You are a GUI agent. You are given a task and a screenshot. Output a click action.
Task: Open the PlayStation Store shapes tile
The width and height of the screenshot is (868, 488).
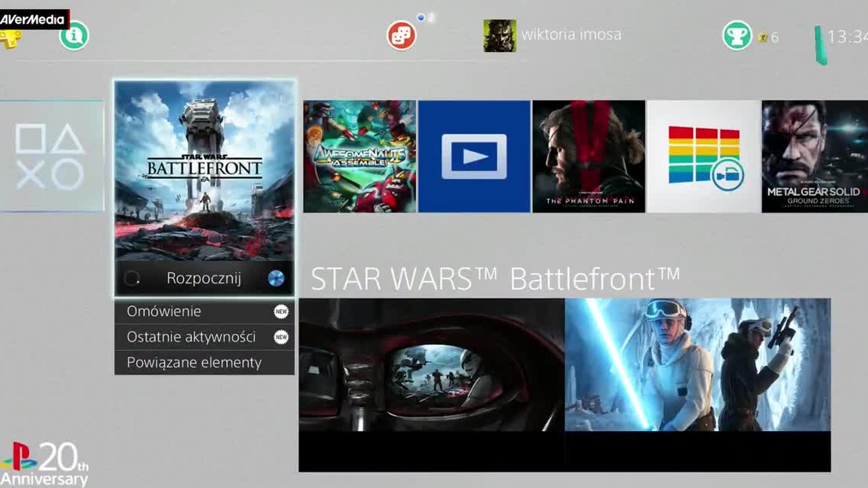pyautogui.click(x=52, y=156)
